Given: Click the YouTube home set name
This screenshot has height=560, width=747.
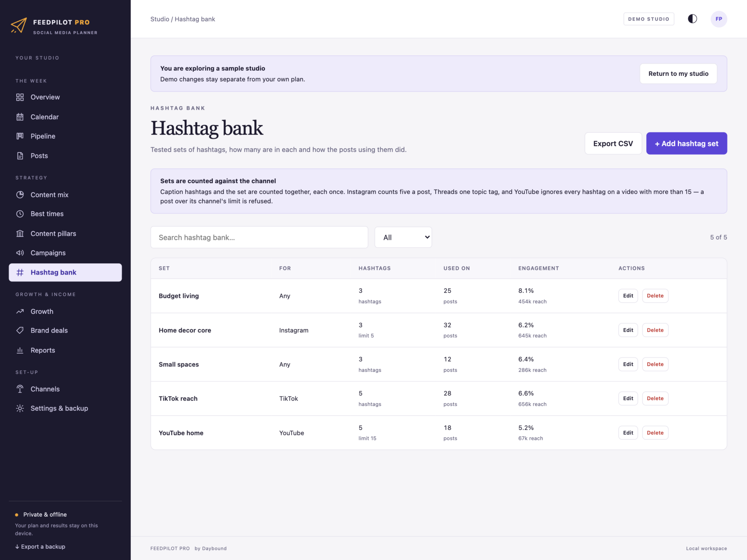Looking at the screenshot, I should coord(181,433).
